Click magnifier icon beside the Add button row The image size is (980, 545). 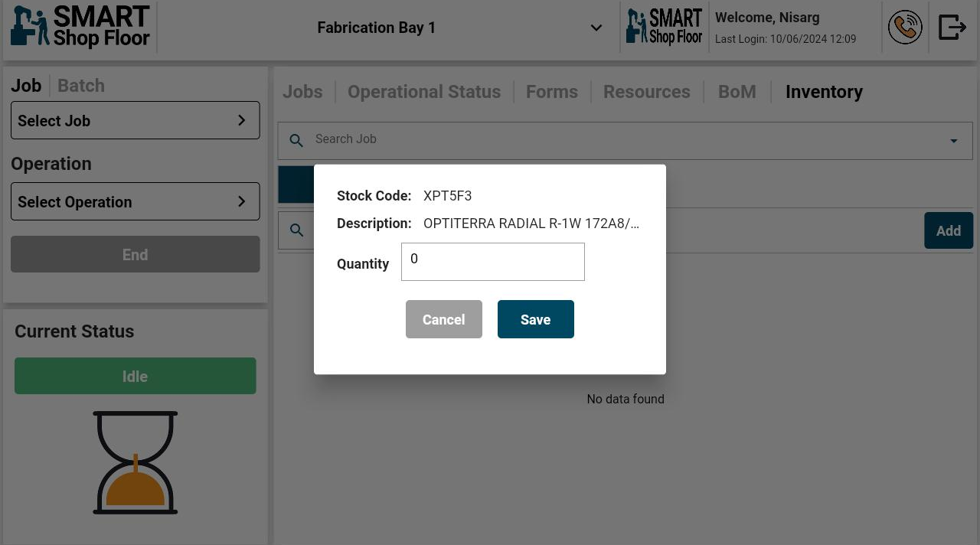[296, 230]
